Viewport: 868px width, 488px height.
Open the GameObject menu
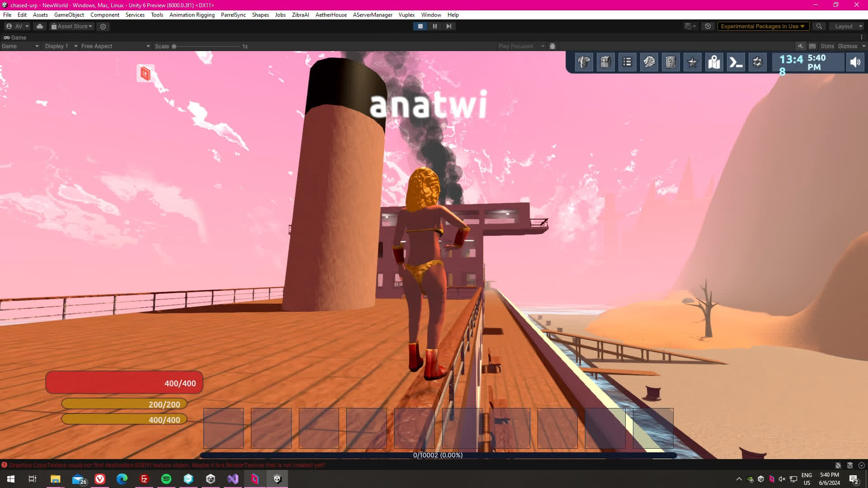click(69, 15)
